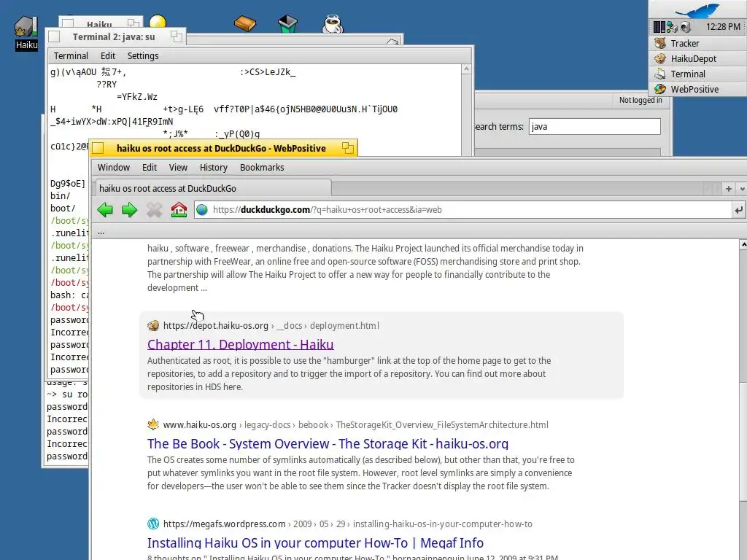Click the Terminal icon in Deskbar
747x560 pixels.
[659, 74]
